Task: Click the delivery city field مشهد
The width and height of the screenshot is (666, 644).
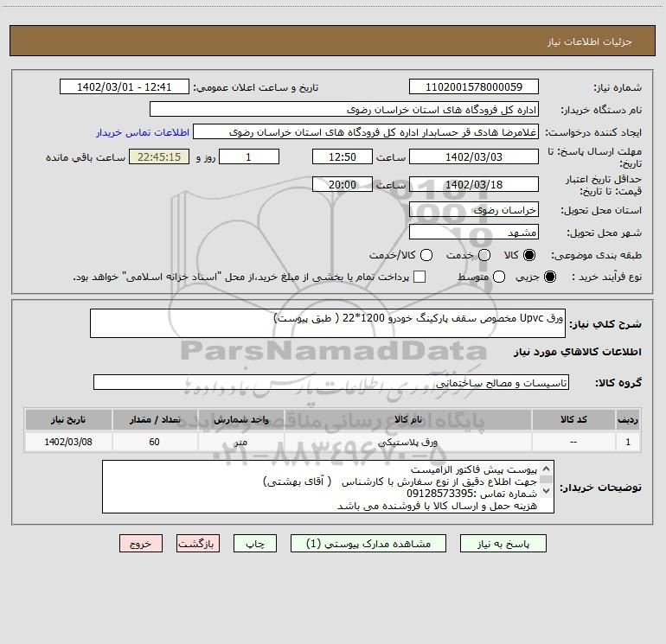Action: (474, 233)
